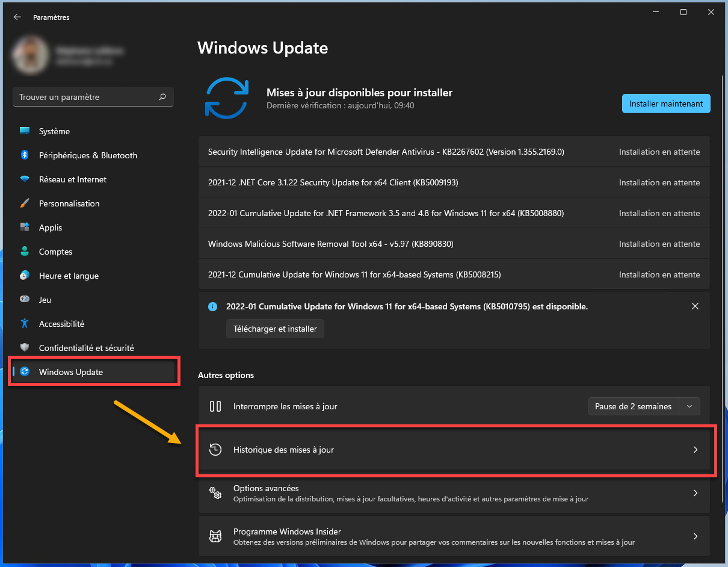Click Installation en attente status for KB890830
This screenshot has height=567, width=728.
tap(659, 244)
